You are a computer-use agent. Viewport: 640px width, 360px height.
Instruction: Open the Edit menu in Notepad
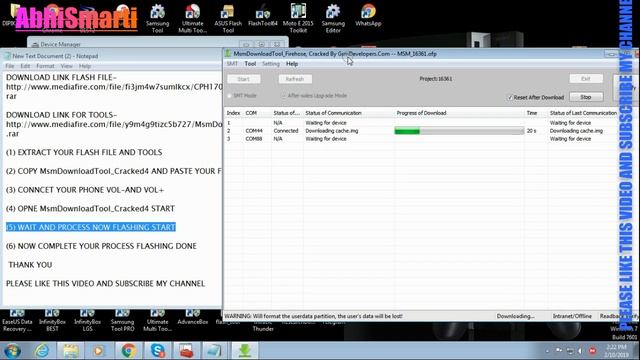click(x=25, y=66)
